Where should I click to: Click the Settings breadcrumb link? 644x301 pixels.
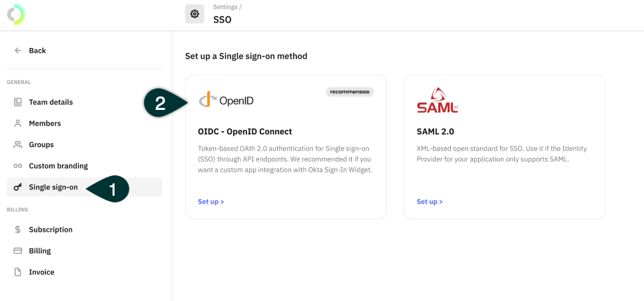click(x=226, y=7)
